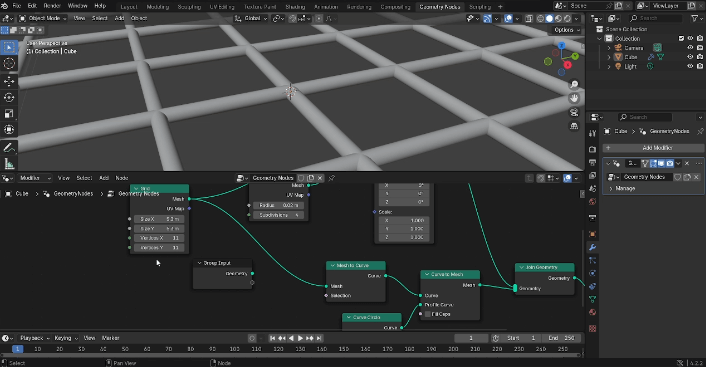The height and width of the screenshot is (367, 706).
Task: Switch to the Shading workspace tab
Action: point(295,7)
